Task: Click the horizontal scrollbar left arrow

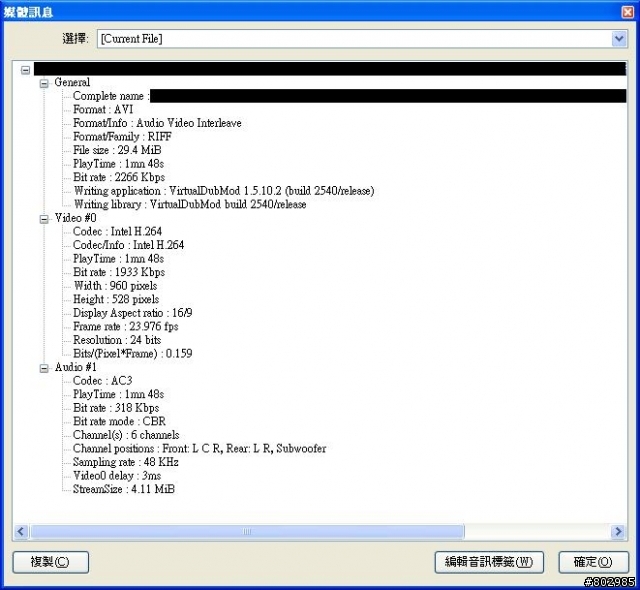Action: click(21, 532)
